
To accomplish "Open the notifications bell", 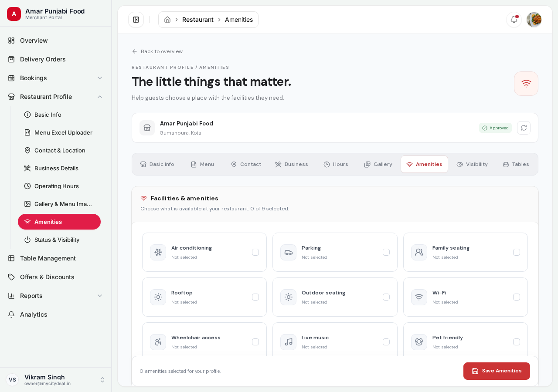I will tap(514, 20).
